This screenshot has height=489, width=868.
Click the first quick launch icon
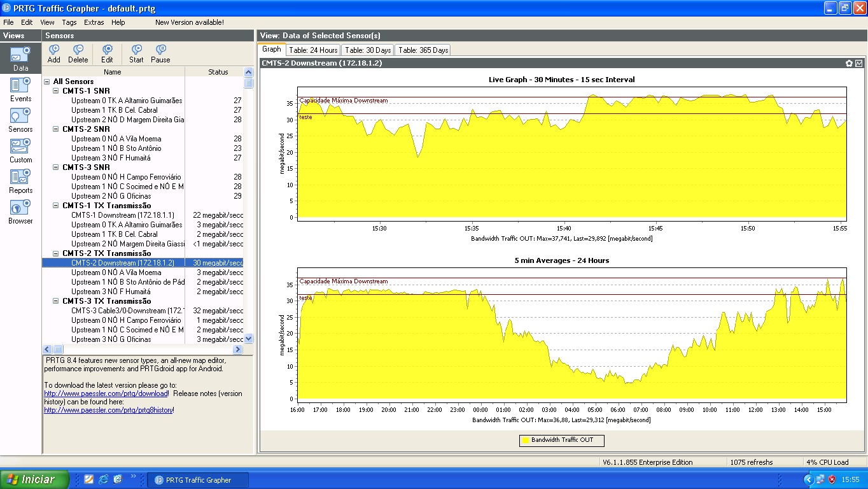point(89,479)
